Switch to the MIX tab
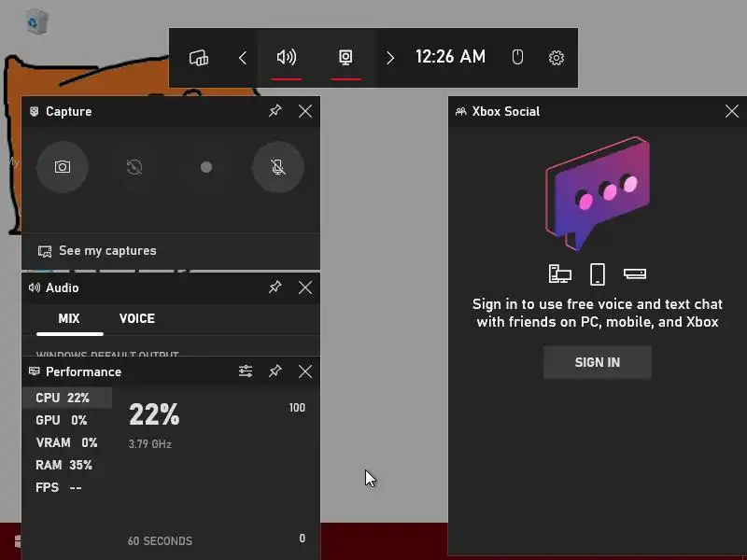 click(x=69, y=318)
